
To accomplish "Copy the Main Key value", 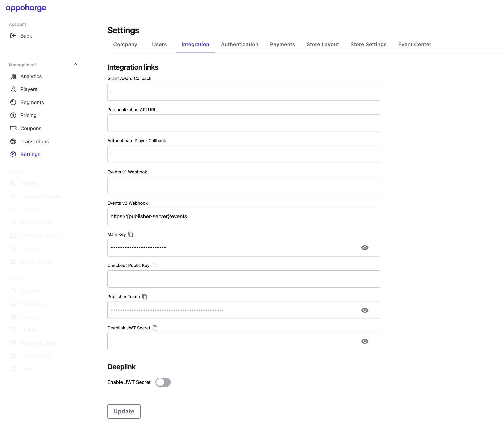I will [x=130, y=234].
